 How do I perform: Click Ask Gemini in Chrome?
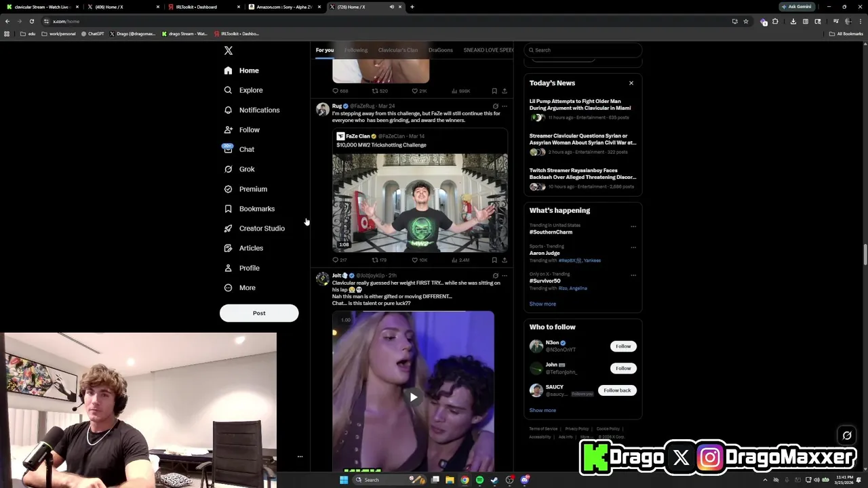coord(796,7)
